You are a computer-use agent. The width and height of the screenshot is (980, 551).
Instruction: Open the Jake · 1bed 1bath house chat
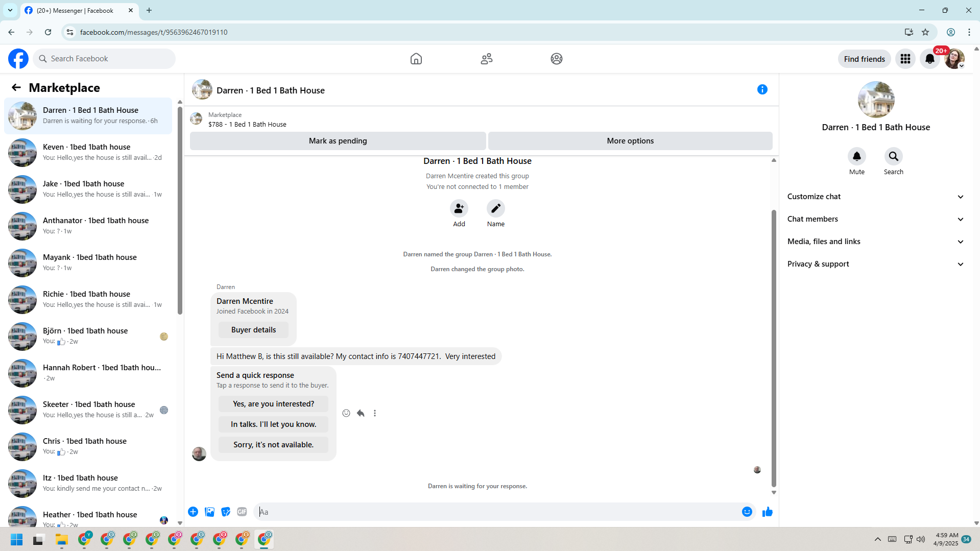coord(88,189)
